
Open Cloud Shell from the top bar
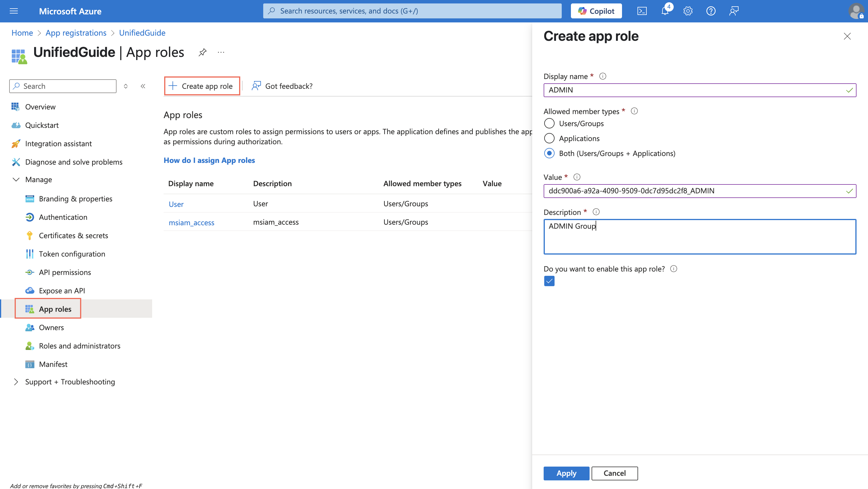click(x=642, y=11)
